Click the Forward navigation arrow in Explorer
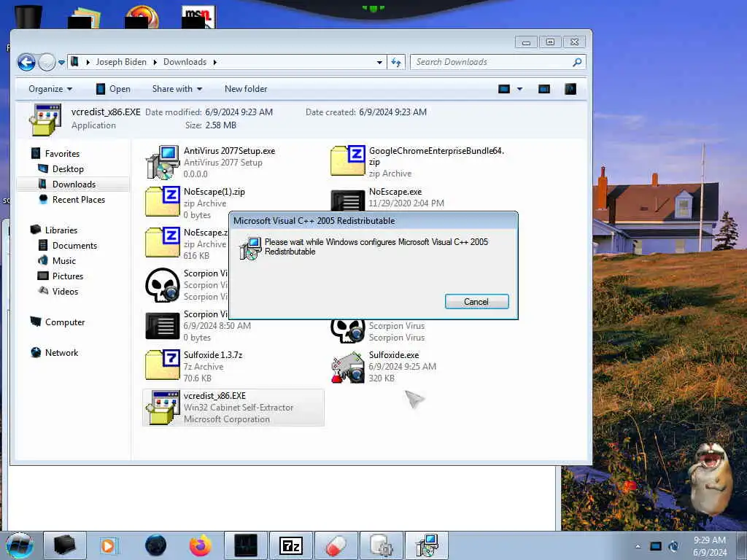Viewport: 747px width, 560px height. pyautogui.click(x=47, y=63)
